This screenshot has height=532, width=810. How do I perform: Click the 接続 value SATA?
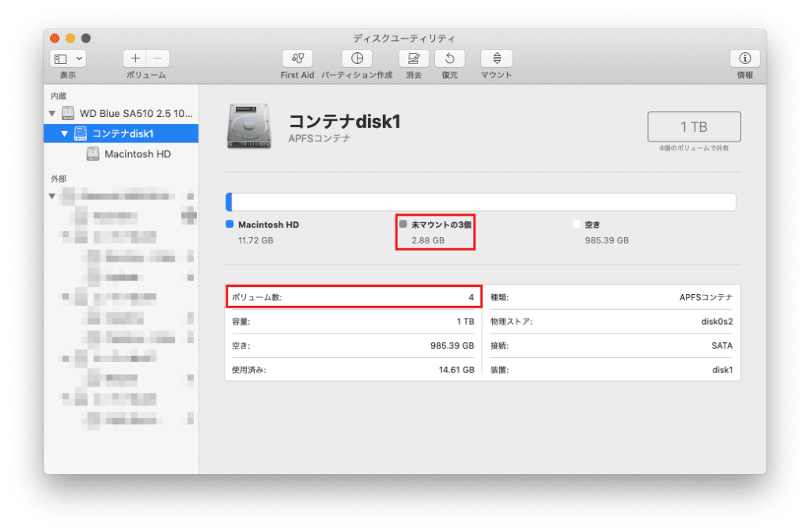click(721, 345)
